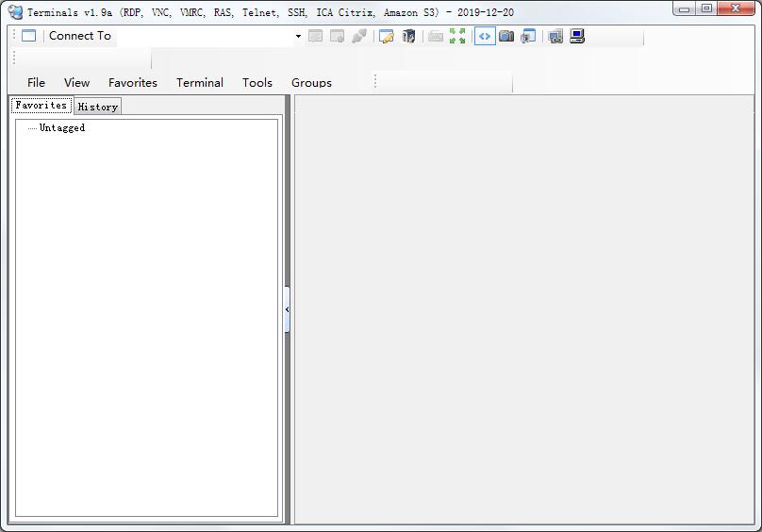The height and width of the screenshot is (532, 762).
Task: Open the notepad with pencil icon
Action: [x=386, y=36]
